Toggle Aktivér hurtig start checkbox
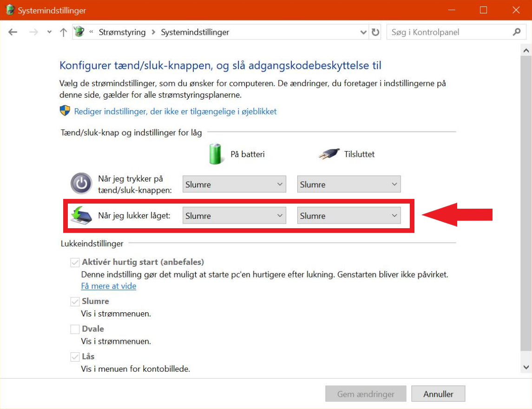 [75, 263]
